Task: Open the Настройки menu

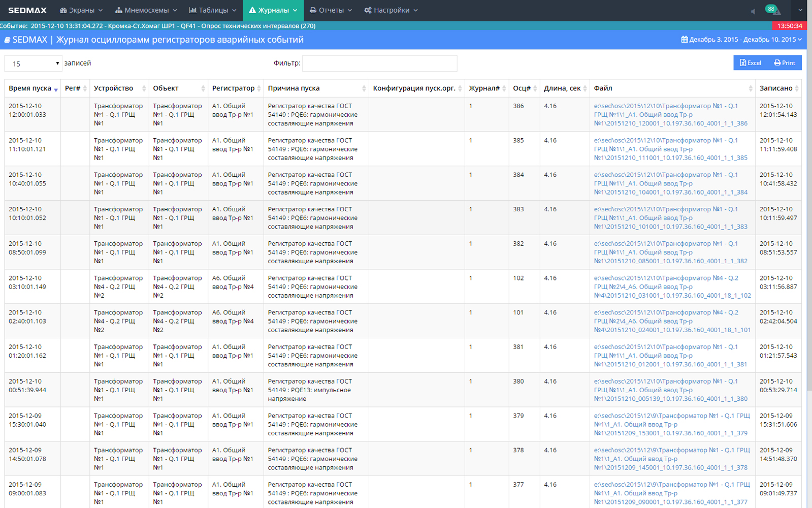Action: [391, 10]
